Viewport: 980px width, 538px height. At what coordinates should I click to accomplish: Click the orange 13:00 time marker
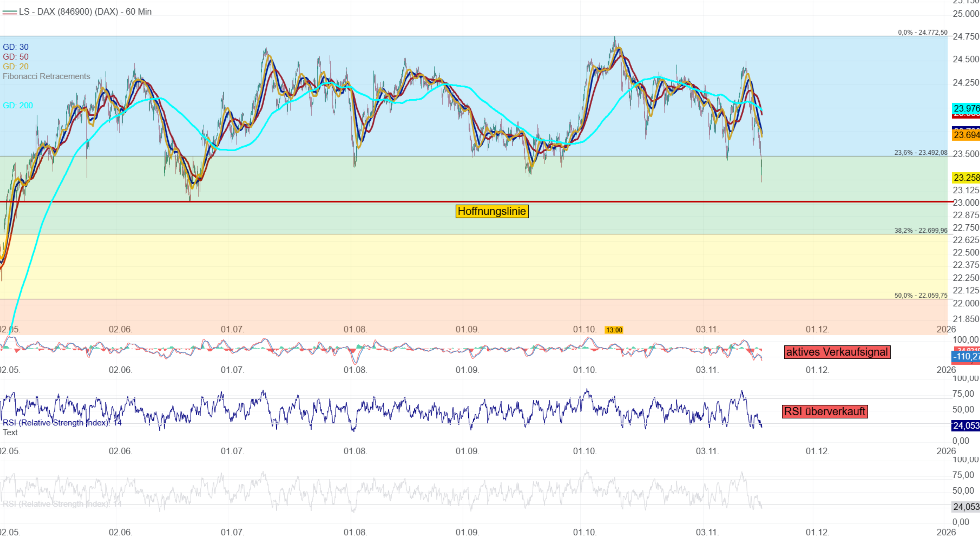(x=614, y=330)
